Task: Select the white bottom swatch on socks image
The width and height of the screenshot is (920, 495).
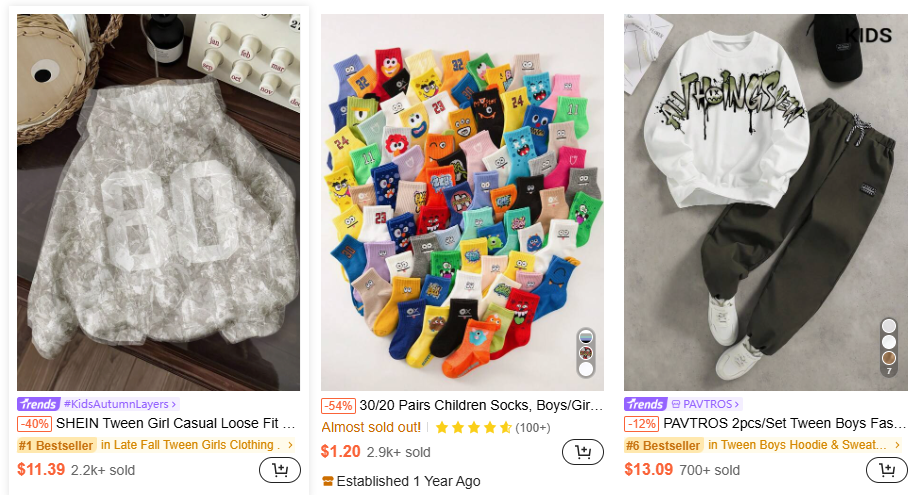Action: point(586,369)
